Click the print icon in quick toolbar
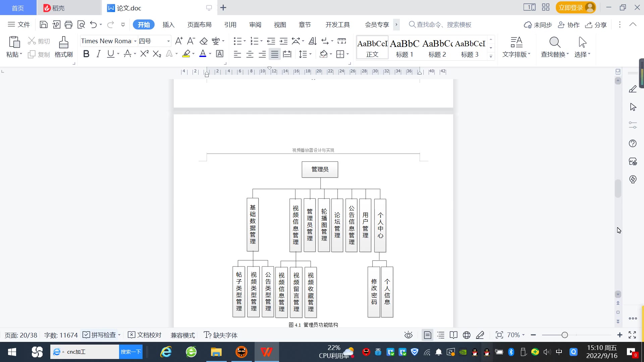644x362 pixels. [x=68, y=24]
